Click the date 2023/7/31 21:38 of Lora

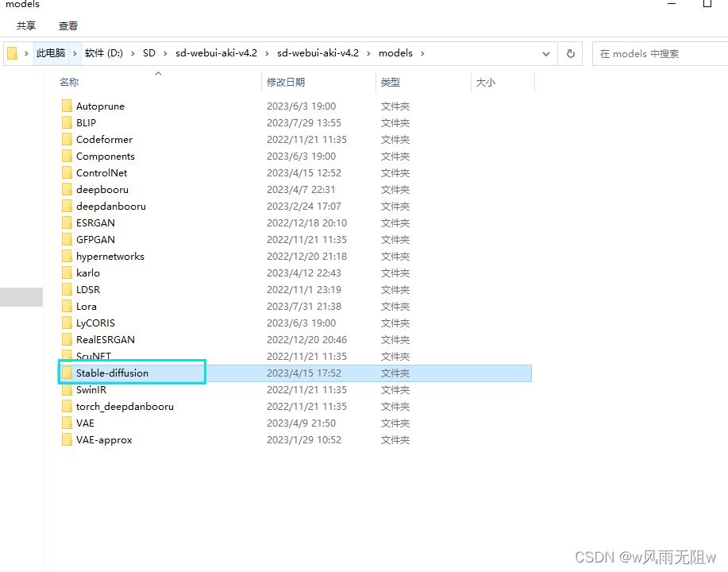pos(304,307)
